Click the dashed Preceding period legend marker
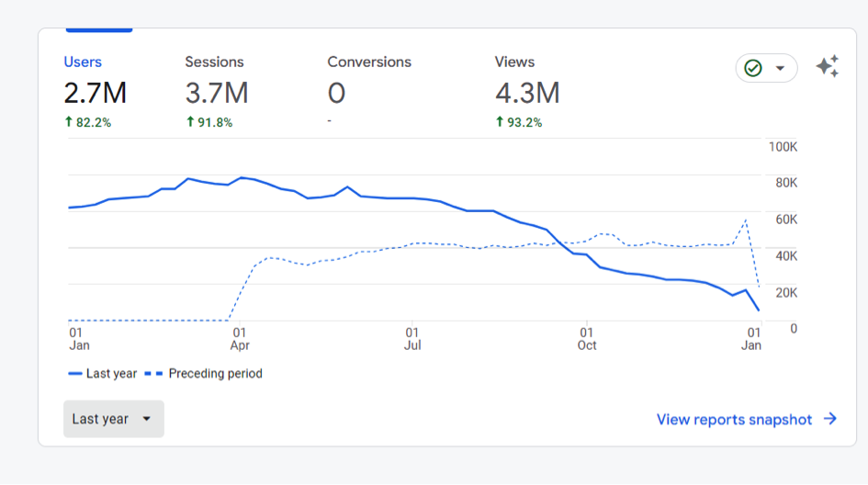The width and height of the screenshot is (868, 485). coord(152,374)
